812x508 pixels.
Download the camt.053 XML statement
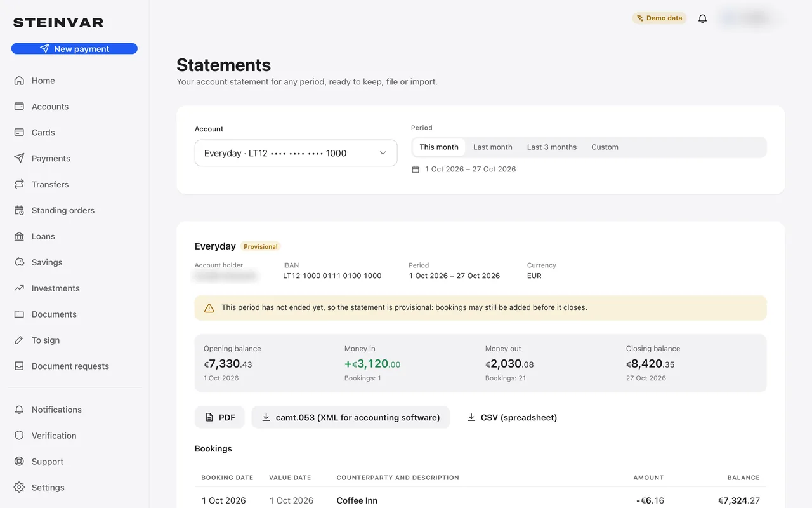(x=351, y=417)
